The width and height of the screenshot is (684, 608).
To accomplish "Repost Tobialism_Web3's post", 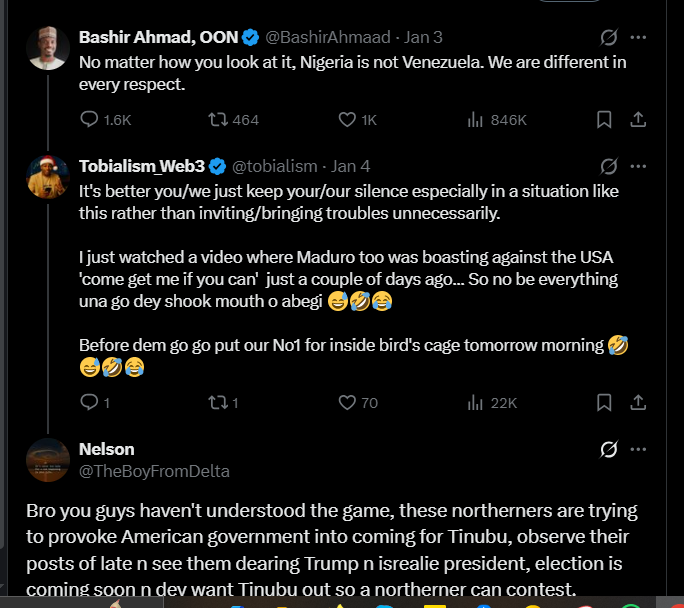I will [x=217, y=403].
